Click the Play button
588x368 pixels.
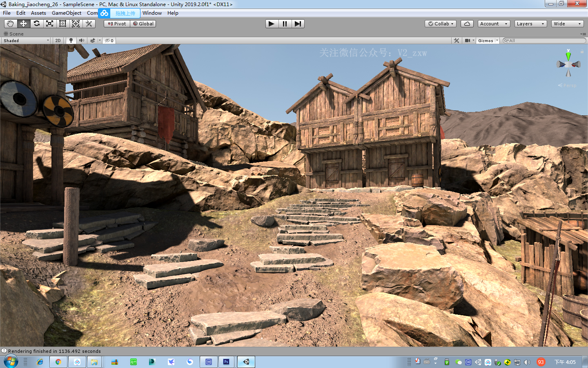271,24
